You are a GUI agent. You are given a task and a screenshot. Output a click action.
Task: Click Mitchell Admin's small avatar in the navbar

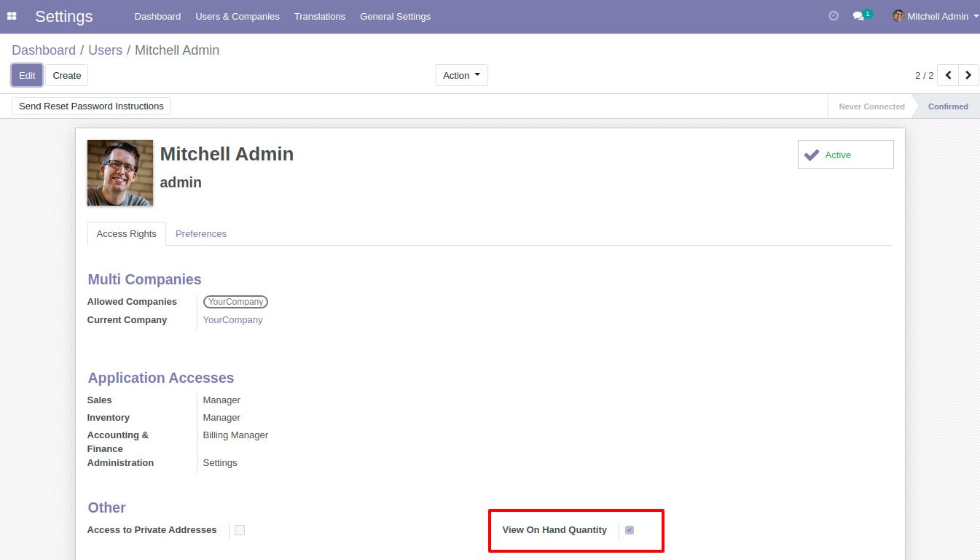[x=898, y=16]
